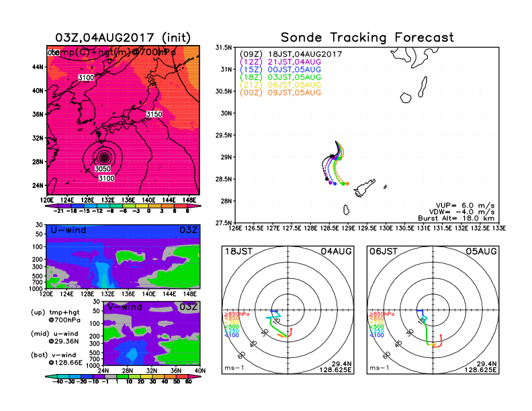Click the black landing dot of the 09Z track
This screenshot has height=411, width=532.
[x=326, y=179]
